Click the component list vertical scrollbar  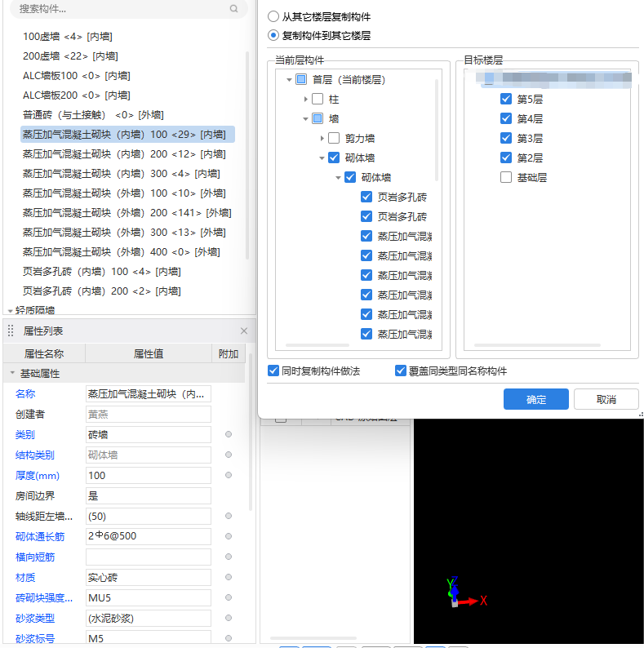(x=247, y=155)
